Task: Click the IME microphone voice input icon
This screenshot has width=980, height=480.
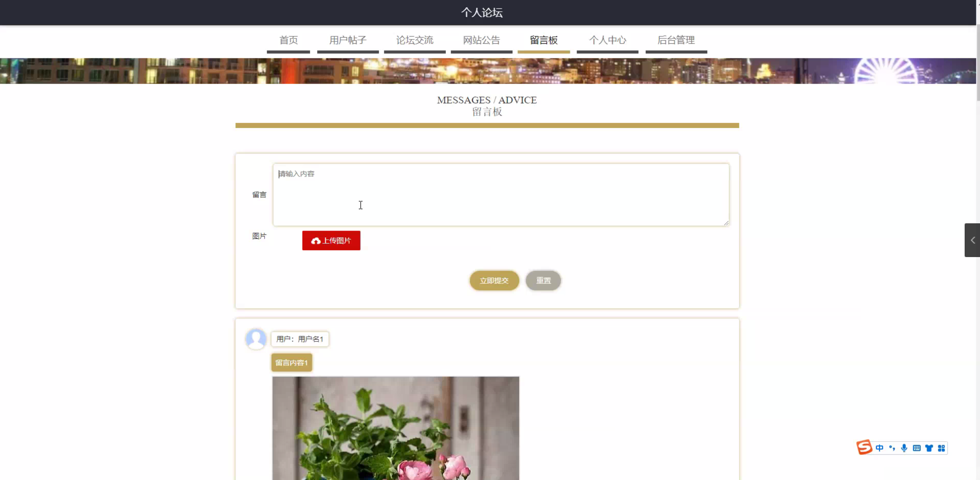Action: [904, 448]
